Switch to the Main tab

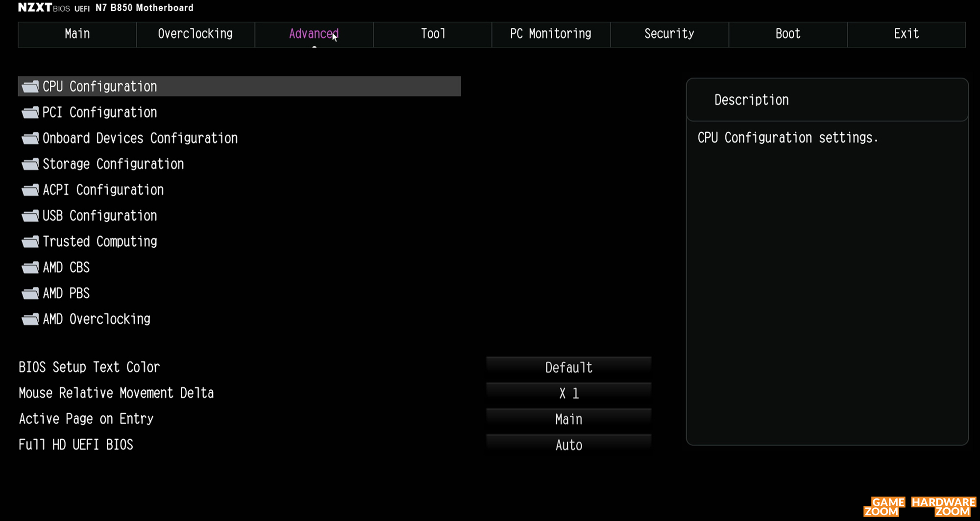pos(77,34)
